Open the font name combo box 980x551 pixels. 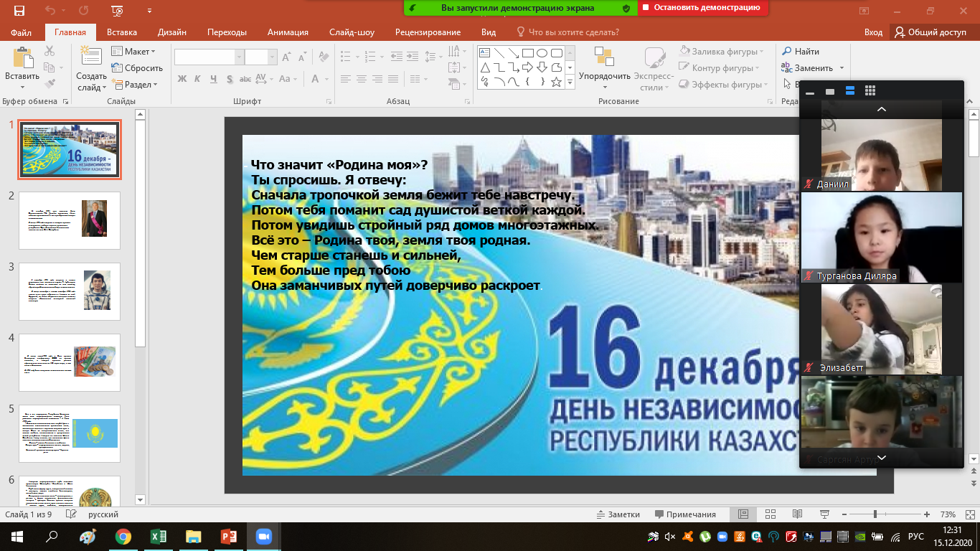pos(209,57)
